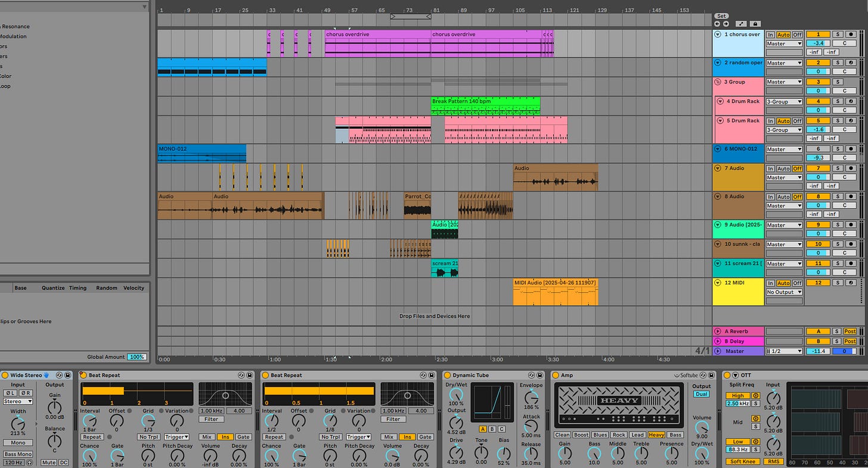Click the Bass Mono audition headphone icon

click(x=29, y=463)
